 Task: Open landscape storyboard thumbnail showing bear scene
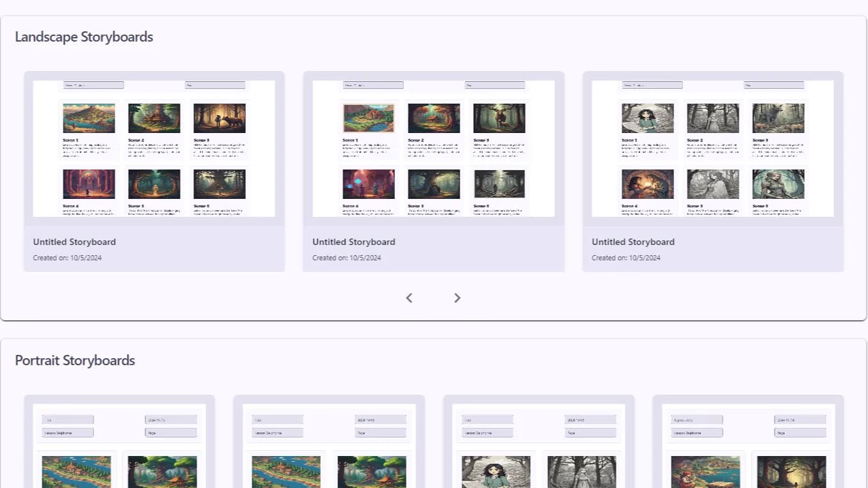[x=154, y=148]
